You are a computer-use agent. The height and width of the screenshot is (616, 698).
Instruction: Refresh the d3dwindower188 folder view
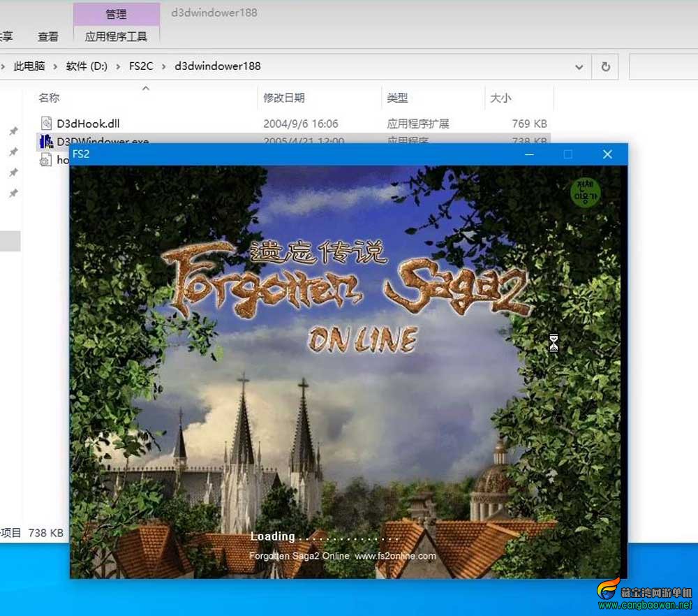(605, 67)
